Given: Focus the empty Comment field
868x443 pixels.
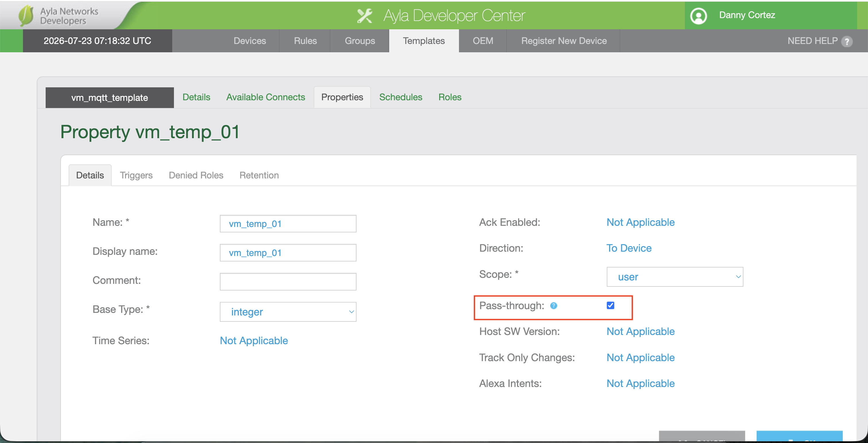Looking at the screenshot, I should [288, 282].
